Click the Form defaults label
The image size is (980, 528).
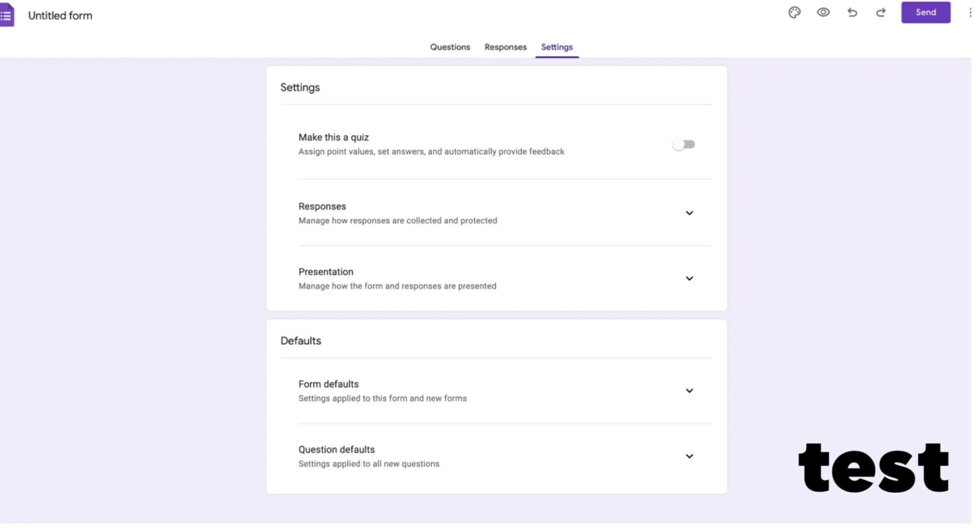point(329,384)
